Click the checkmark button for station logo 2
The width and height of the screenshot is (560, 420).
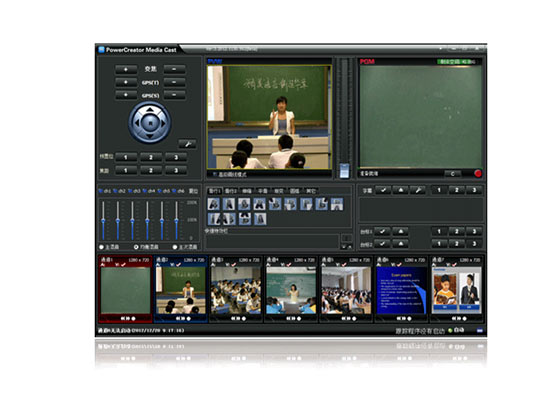click(382, 244)
